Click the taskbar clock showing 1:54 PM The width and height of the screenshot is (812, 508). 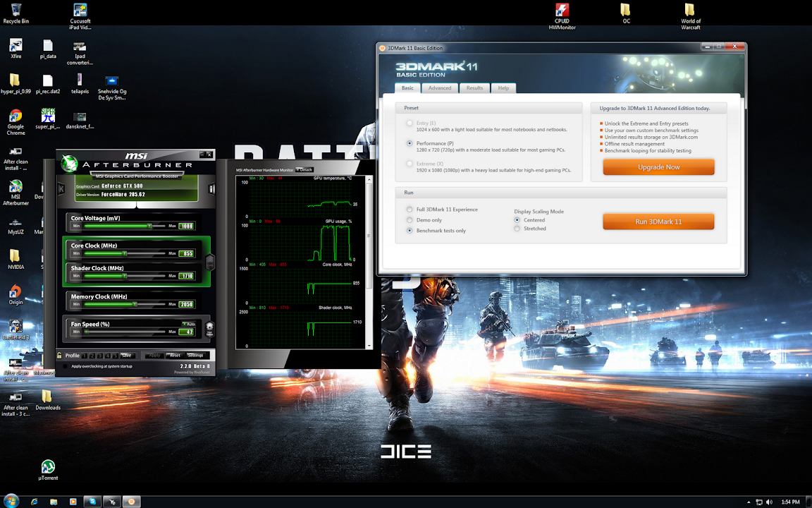click(790, 502)
